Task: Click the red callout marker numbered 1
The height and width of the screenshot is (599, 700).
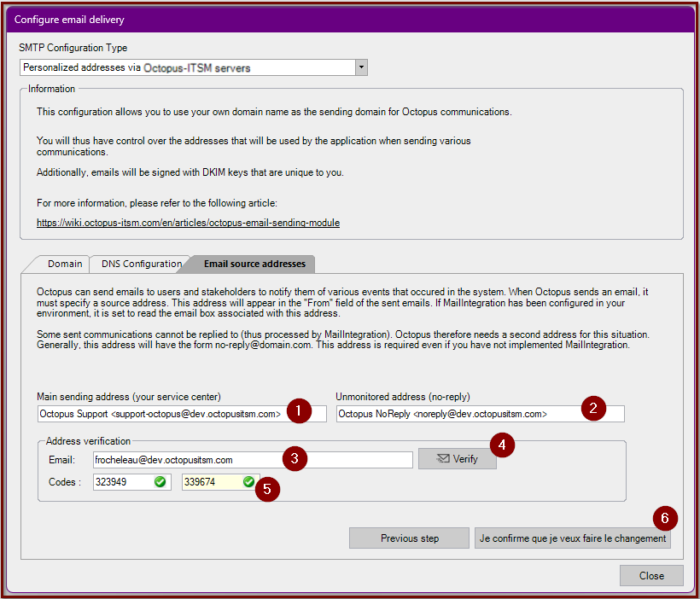Action: pos(298,410)
